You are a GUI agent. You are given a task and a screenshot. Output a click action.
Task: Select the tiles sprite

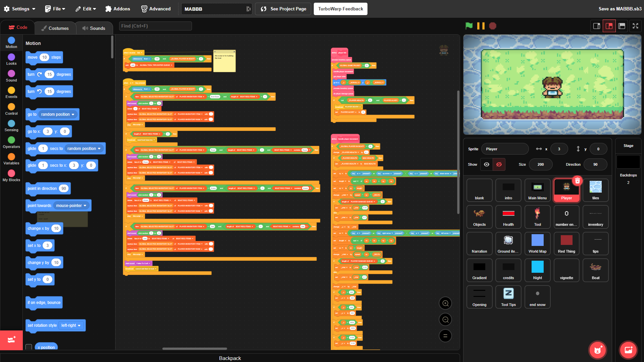tap(595, 190)
